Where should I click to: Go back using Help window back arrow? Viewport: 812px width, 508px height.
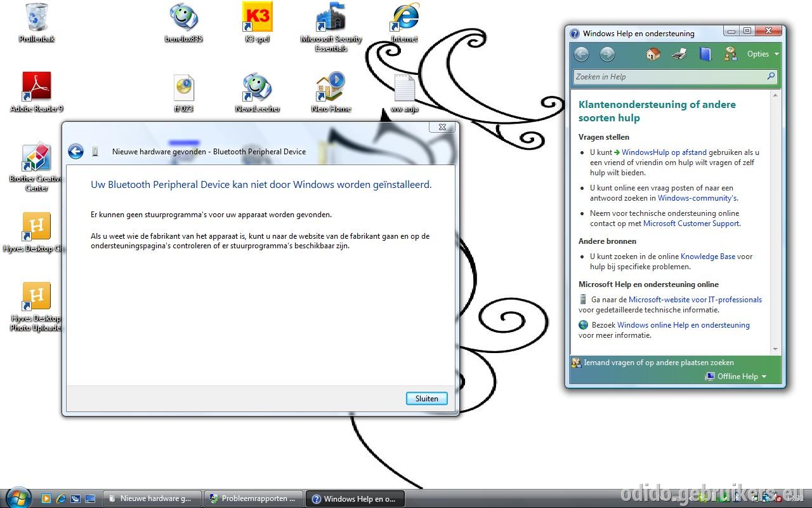(x=581, y=55)
